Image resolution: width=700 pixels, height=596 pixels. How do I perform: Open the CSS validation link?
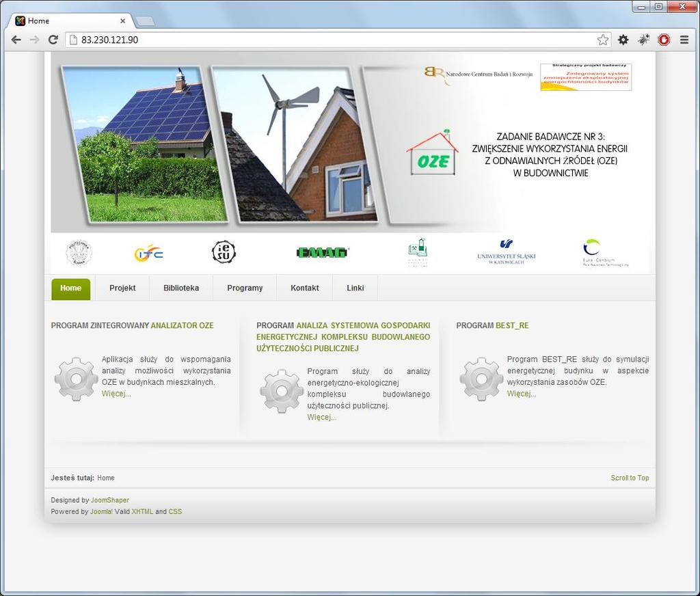tap(175, 512)
